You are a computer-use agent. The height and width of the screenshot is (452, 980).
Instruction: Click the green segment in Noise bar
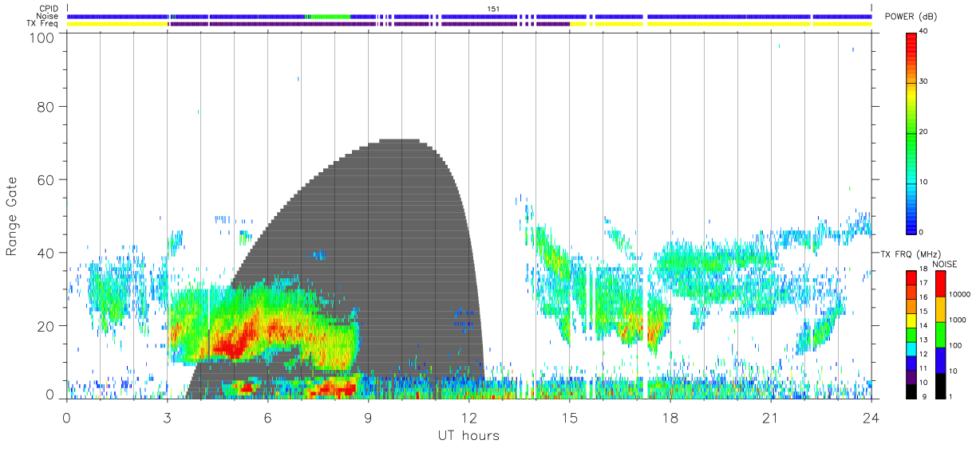click(x=329, y=16)
